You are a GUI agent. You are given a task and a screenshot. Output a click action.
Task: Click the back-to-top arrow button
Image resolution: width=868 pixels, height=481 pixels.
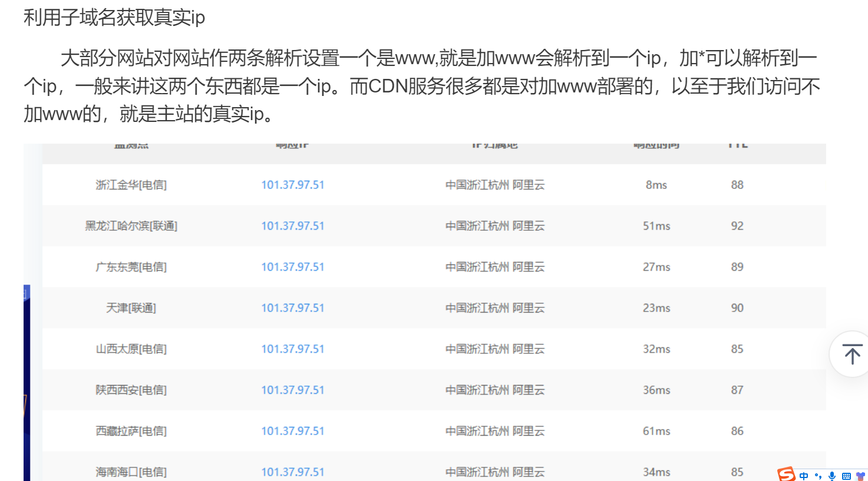pyautogui.click(x=852, y=354)
